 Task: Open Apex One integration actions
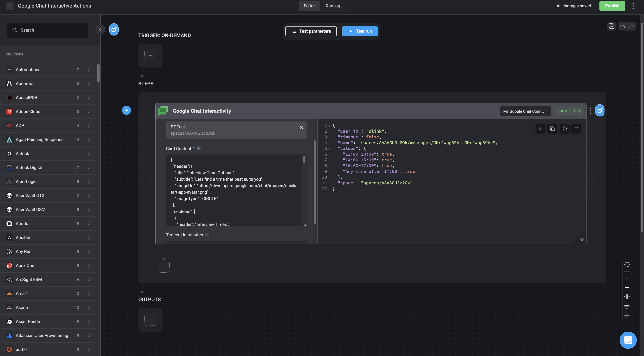tap(48, 266)
